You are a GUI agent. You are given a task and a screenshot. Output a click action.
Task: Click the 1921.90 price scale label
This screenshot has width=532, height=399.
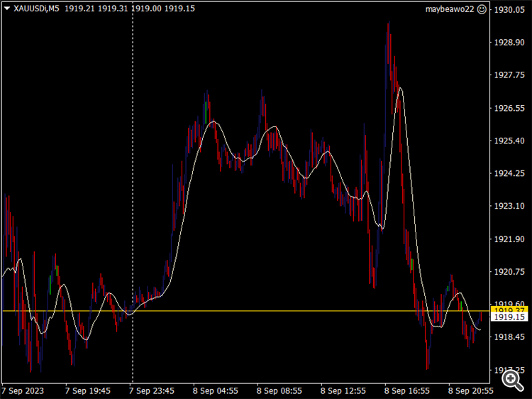click(x=509, y=239)
